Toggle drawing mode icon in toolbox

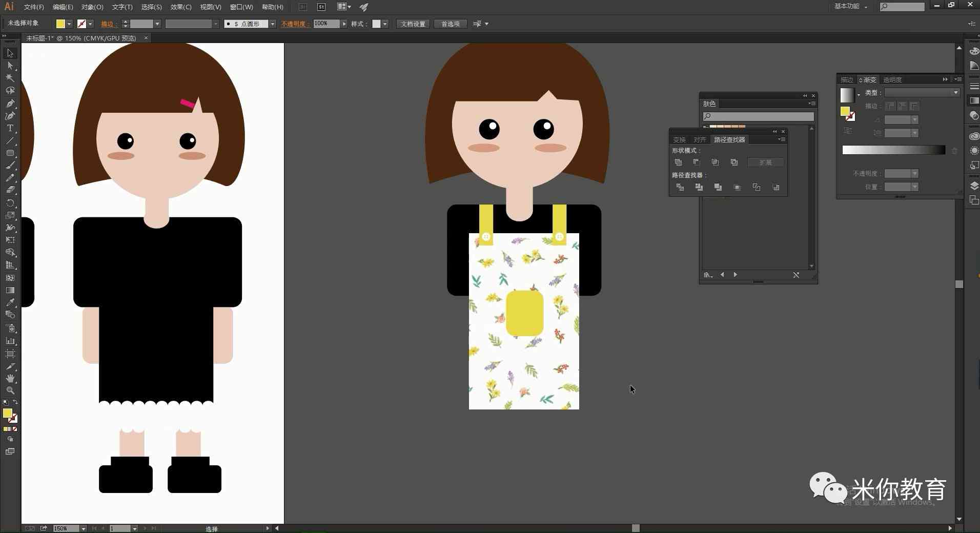pyautogui.click(x=10, y=439)
